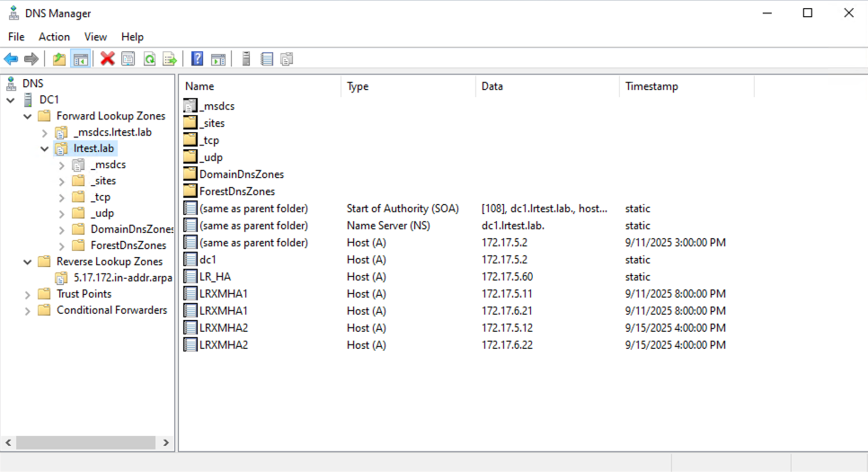Click the Up One Level folder icon
868x472 pixels.
[x=59, y=59]
